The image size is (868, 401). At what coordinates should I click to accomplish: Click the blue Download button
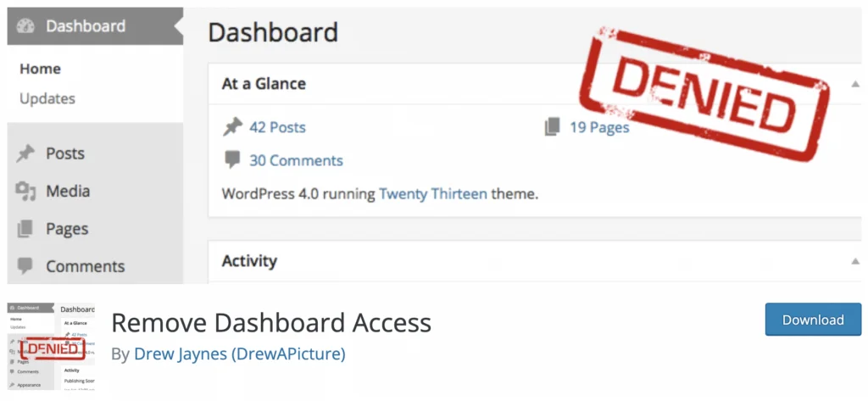(x=813, y=320)
